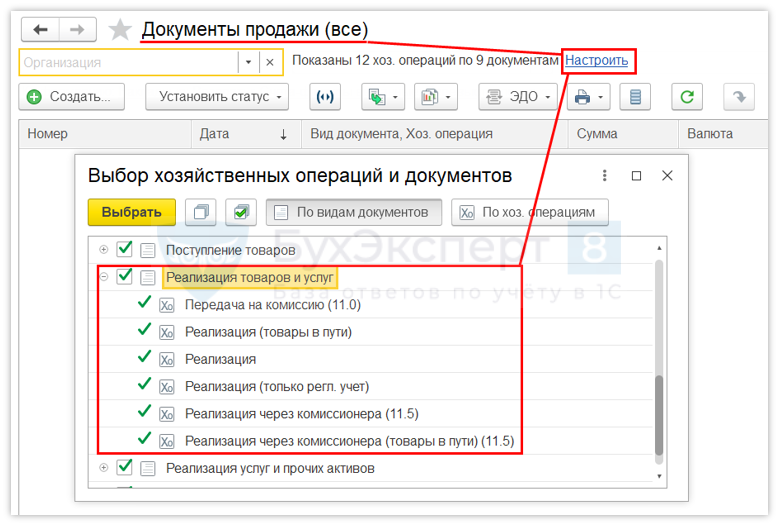Sort by the Дата column header

coord(246,134)
